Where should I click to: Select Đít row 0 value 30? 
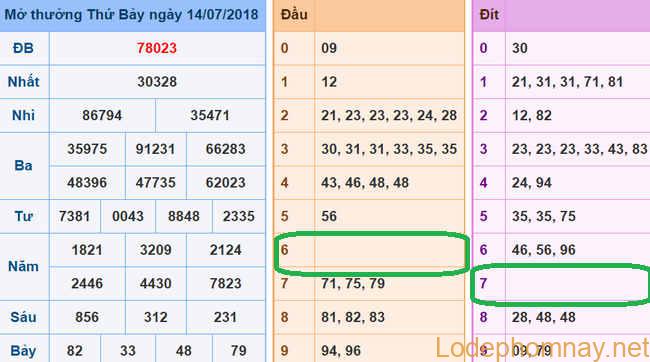coord(519,48)
